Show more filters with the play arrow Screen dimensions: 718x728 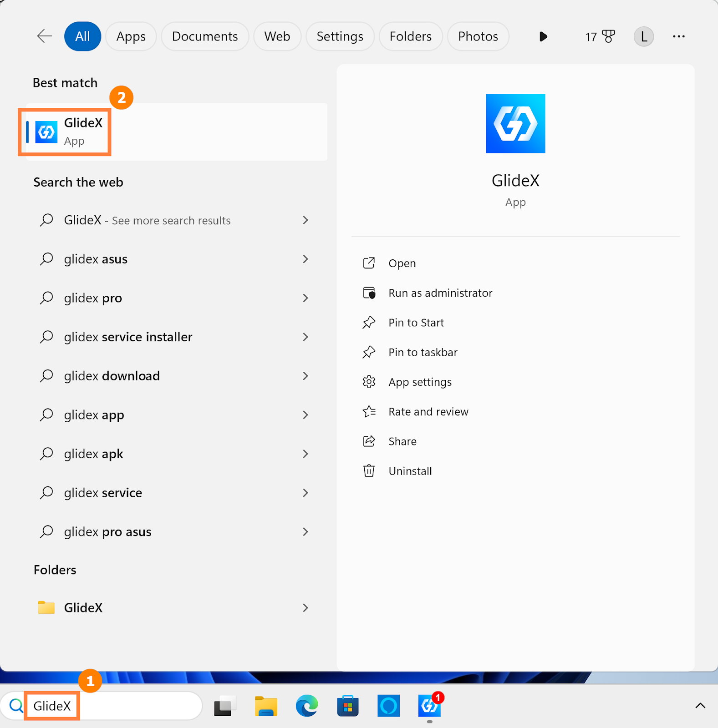tap(543, 36)
